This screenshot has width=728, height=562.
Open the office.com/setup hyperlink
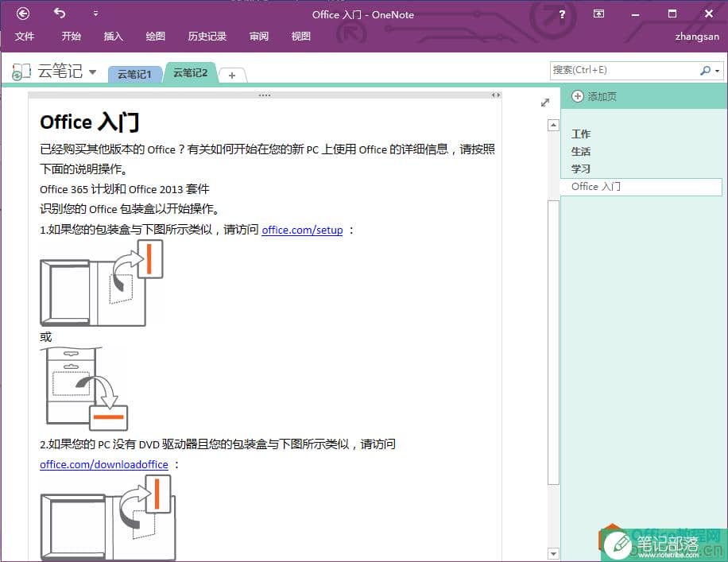pos(302,230)
